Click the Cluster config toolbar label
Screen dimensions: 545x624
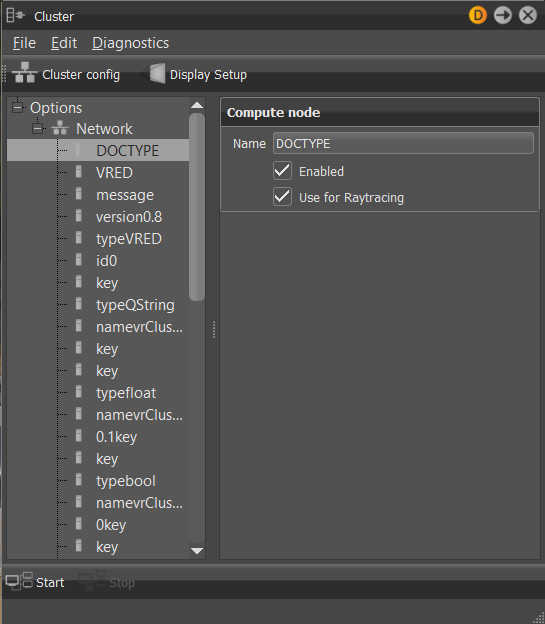click(x=81, y=75)
